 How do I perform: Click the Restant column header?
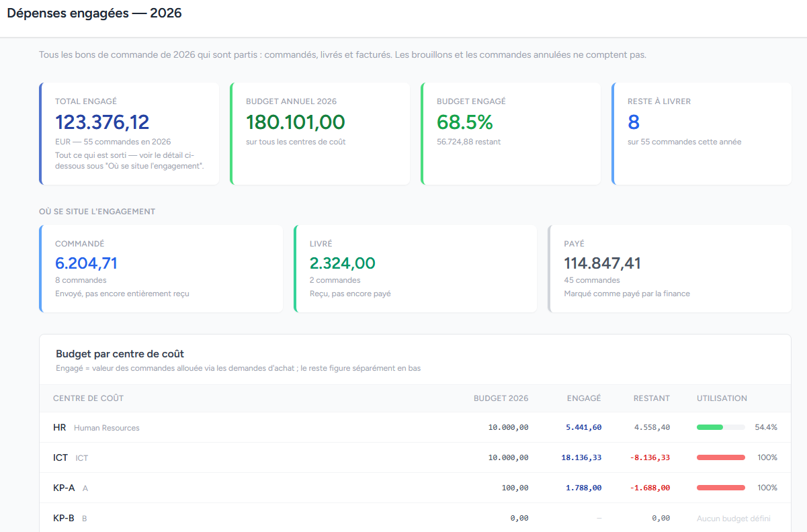coord(652,398)
